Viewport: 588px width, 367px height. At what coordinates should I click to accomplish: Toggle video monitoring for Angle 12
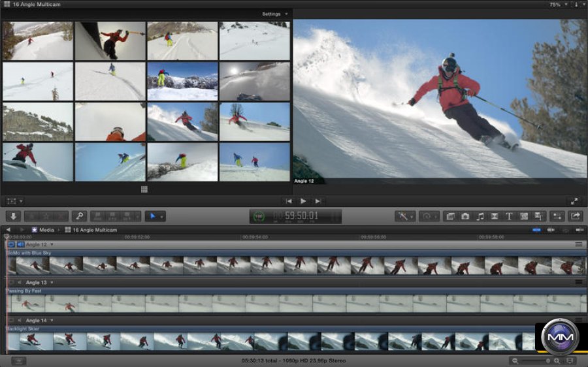(12, 244)
